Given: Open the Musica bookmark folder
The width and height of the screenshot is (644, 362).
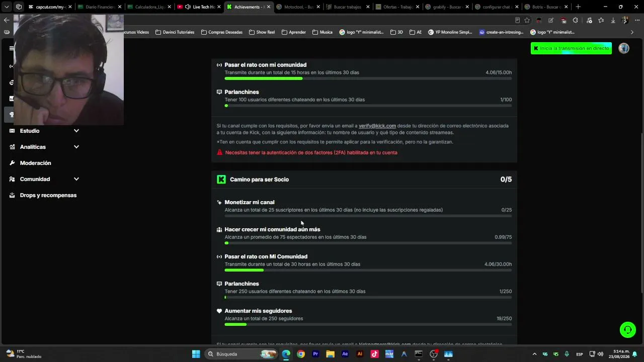Looking at the screenshot, I should (x=323, y=32).
